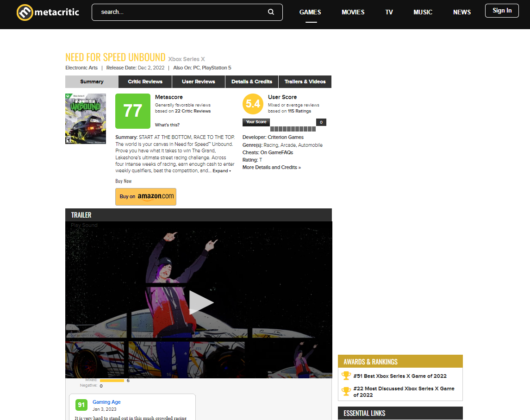Open the 115 Ratings link
530x420 pixels.
[x=299, y=111]
